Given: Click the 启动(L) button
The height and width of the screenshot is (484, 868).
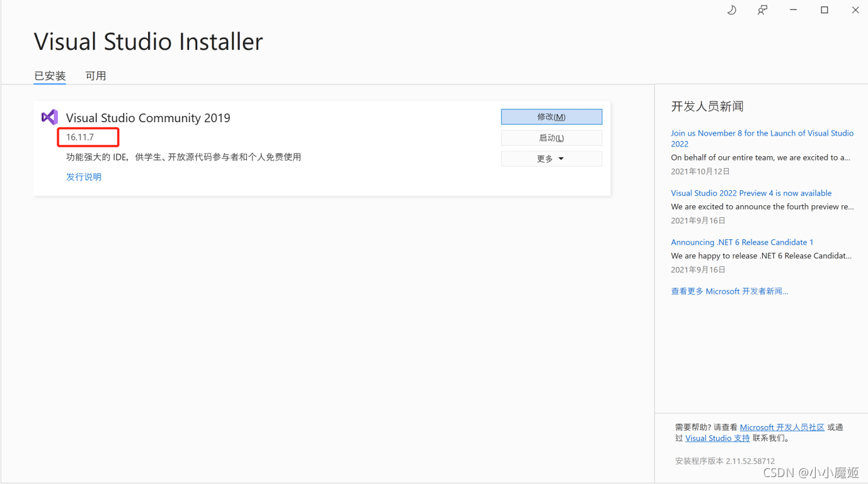Looking at the screenshot, I should click(x=551, y=138).
